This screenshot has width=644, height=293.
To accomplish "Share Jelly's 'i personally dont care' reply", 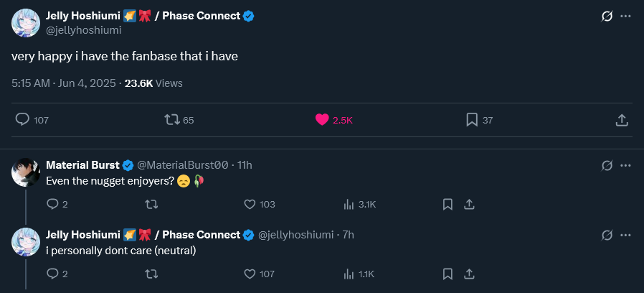I will point(470,274).
